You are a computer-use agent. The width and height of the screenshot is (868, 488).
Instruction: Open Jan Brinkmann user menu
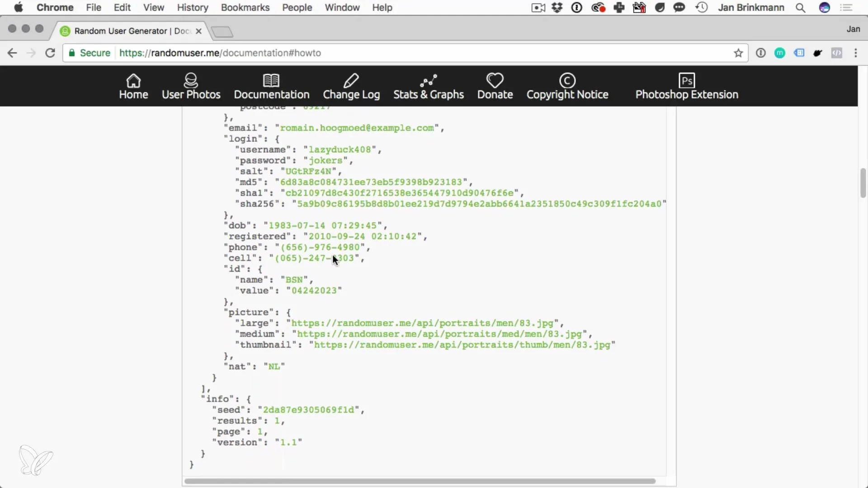pos(751,8)
